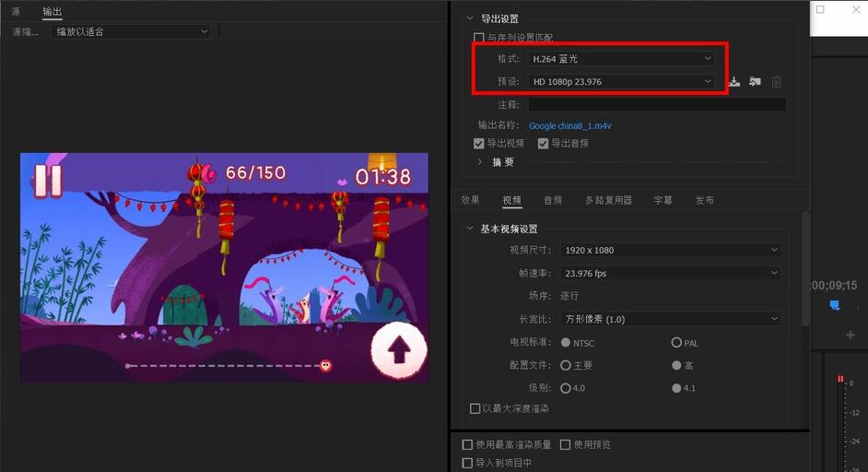This screenshot has height=472, width=868.
Task: Click the delete preset trash icon
Action: point(776,82)
